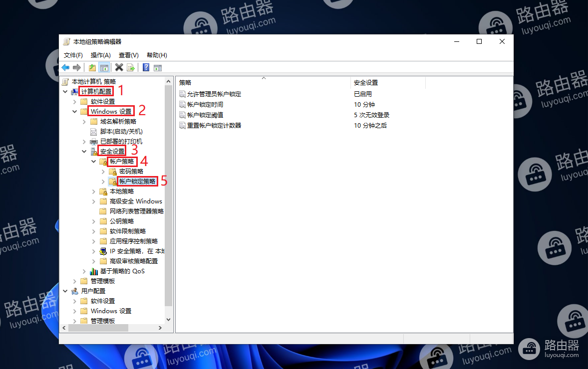Maximize the 本地组策略编辑器 window
Viewport: 588px width, 369px height.
(479, 41)
